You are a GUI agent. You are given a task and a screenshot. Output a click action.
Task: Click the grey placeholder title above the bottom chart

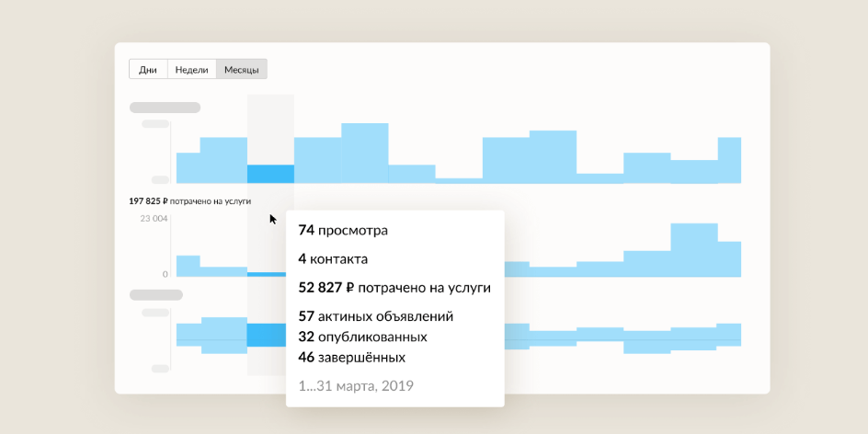pos(156,295)
